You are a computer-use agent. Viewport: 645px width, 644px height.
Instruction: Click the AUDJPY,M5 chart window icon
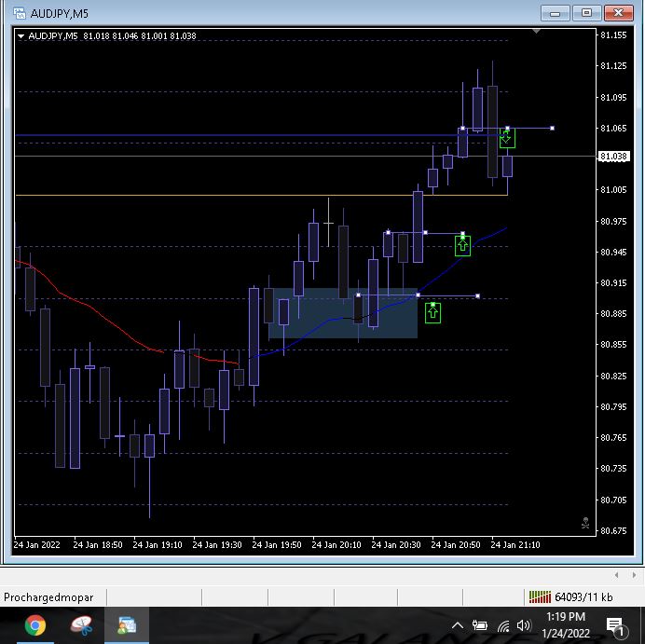[20, 13]
